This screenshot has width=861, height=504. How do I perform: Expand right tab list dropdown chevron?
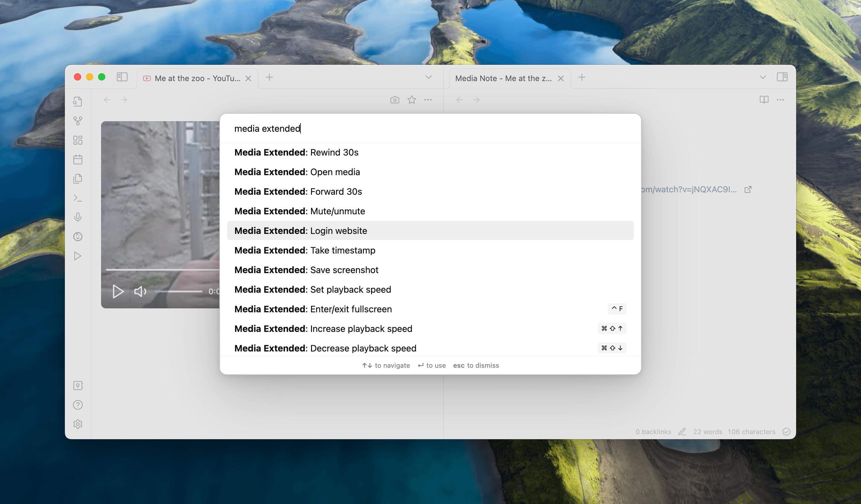[763, 77]
